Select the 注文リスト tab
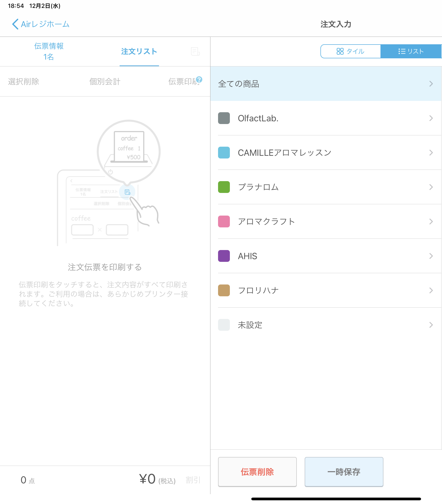The image size is (442, 504). point(139,51)
